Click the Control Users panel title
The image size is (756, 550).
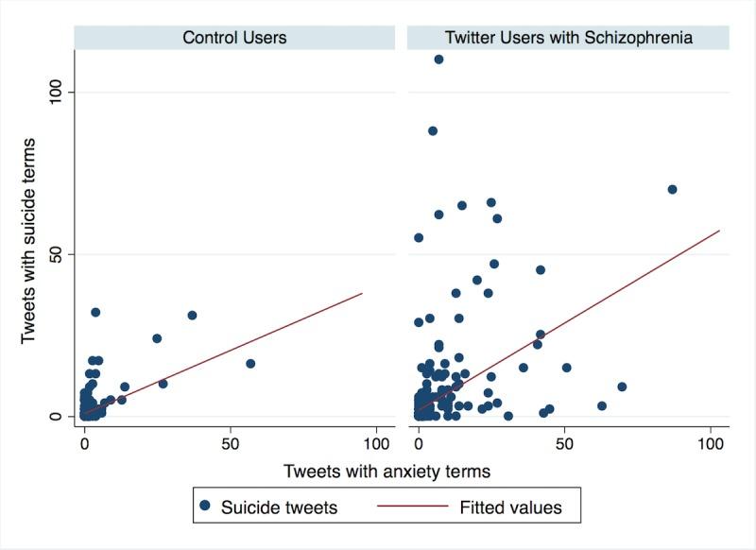[234, 38]
